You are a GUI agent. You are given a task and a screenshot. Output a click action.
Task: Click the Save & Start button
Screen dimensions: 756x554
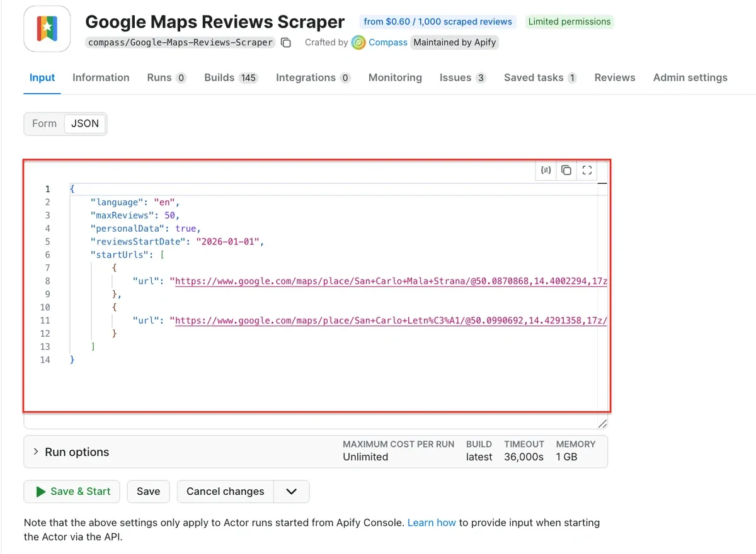click(x=72, y=492)
